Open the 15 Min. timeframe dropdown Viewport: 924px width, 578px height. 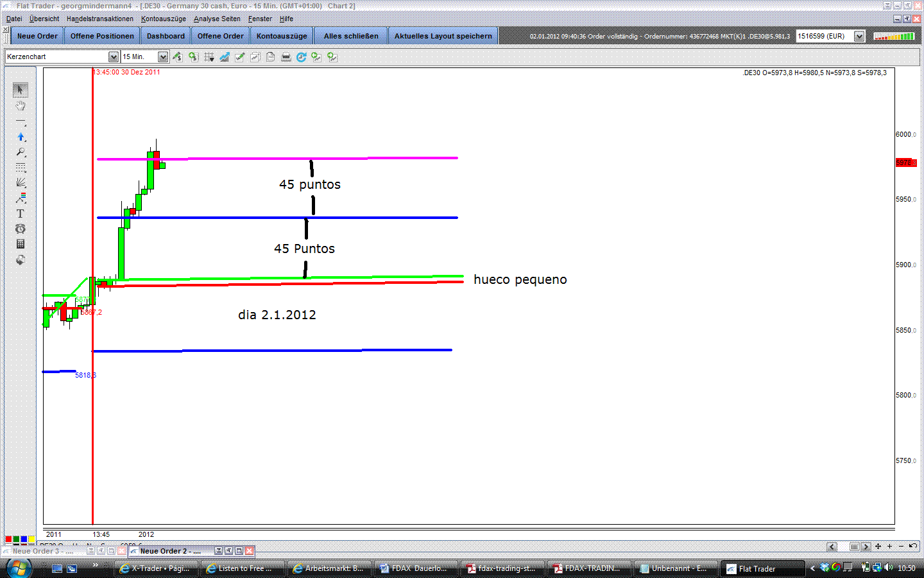click(163, 57)
